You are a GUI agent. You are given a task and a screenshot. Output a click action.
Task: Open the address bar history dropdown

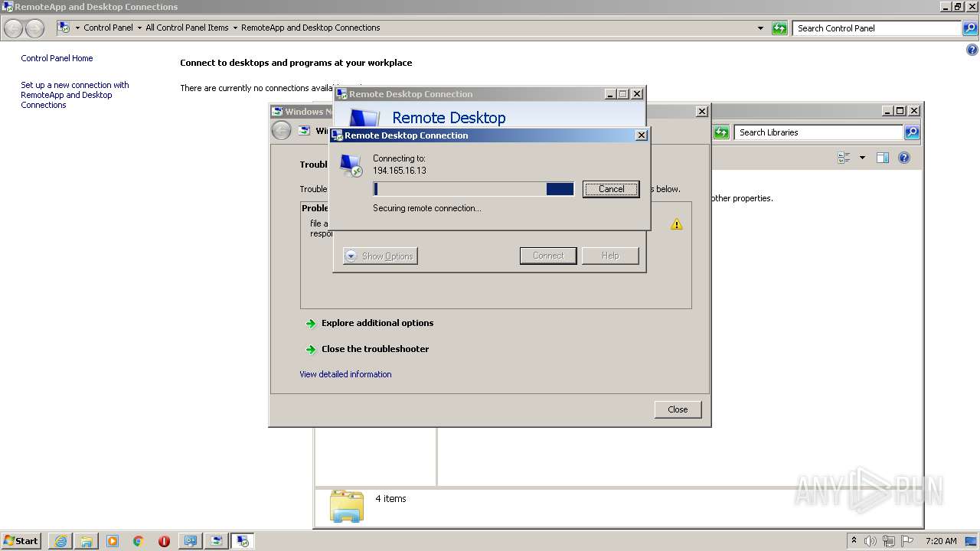(x=760, y=28)
